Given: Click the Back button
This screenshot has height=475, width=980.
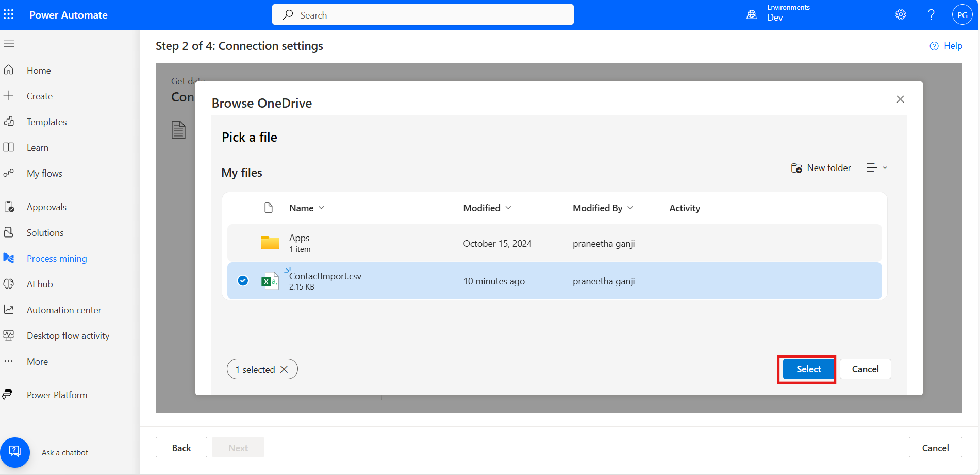Looking at the screenshot, I should click(181, 447).
